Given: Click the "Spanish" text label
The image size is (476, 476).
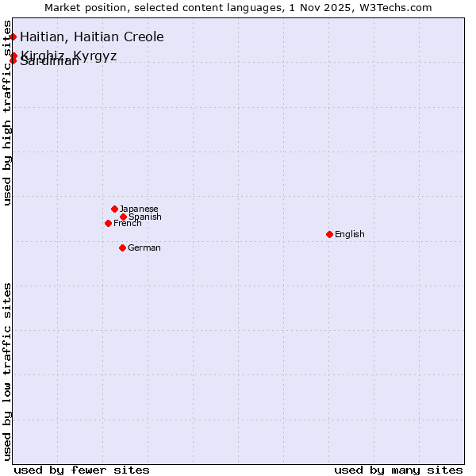Looking at the screenshot, I should pyautogui.click(x=145, y=217).
